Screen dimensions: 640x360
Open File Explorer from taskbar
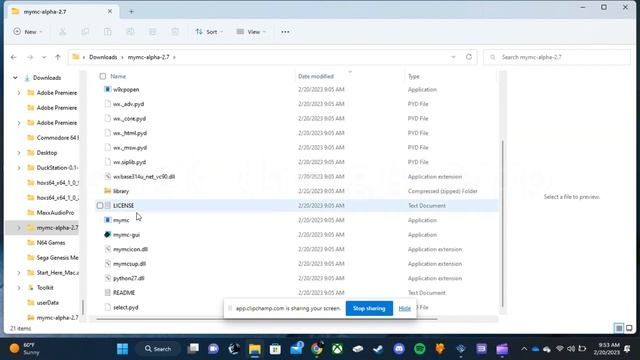click(255, 349)
